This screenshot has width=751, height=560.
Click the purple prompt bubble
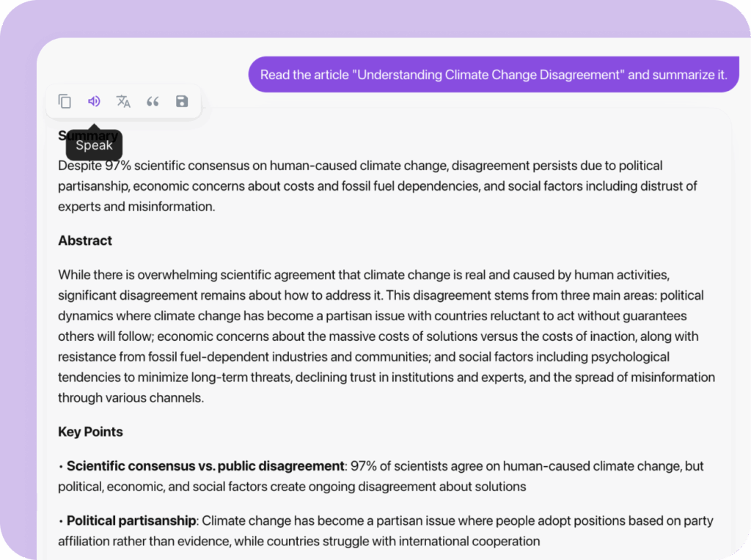[x=493, y=74]
